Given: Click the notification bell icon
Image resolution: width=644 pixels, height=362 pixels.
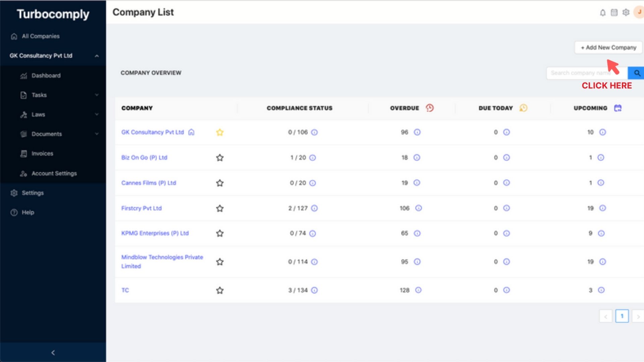Looking at the screenshot, I should pos(603,13).
